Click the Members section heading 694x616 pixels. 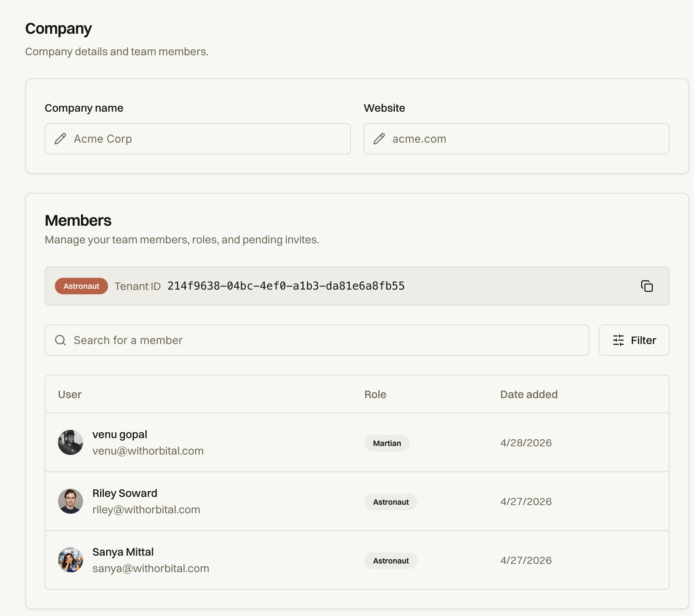[x=78, y=221]
